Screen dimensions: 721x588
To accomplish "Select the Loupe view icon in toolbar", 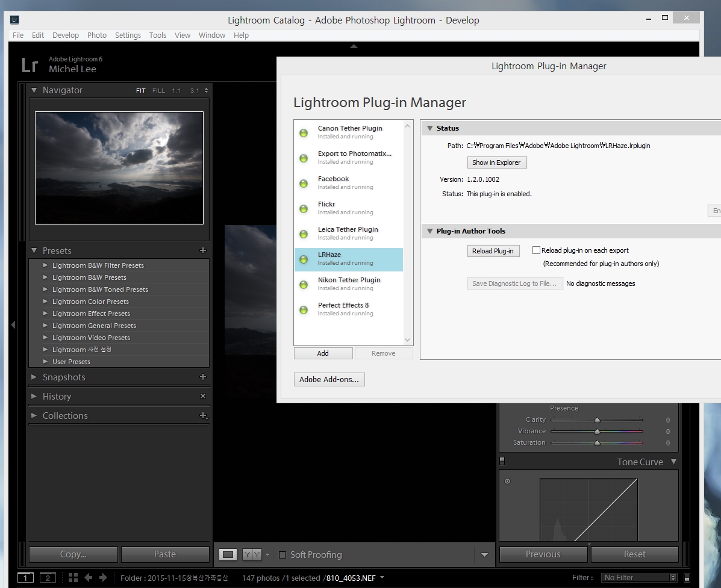I will [x=228, y=554].
